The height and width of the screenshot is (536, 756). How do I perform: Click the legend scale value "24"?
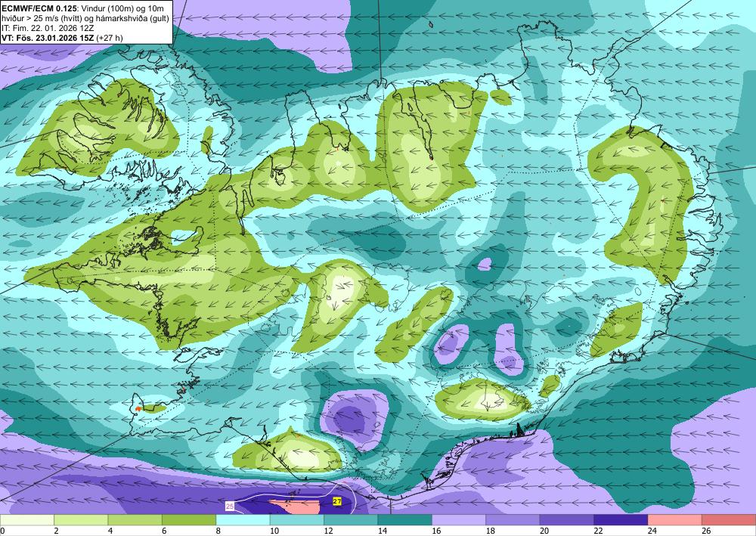tap(652, 531)
